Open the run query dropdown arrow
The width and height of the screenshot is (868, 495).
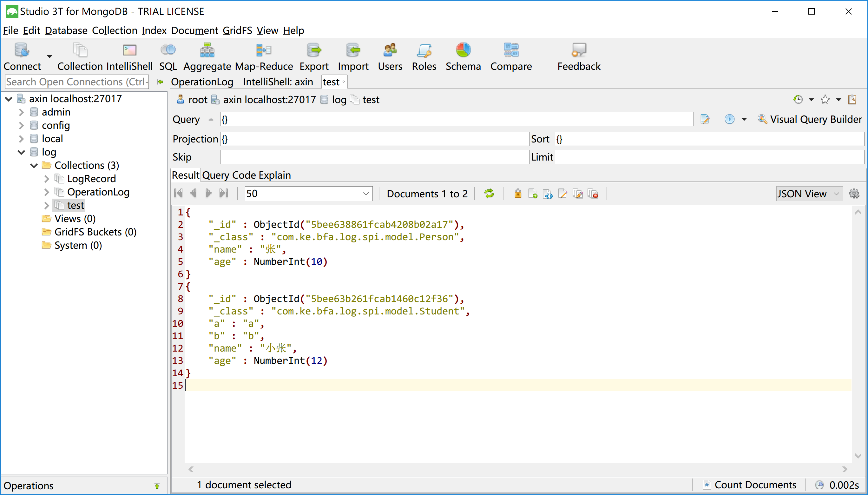click(x=744, y=119)
